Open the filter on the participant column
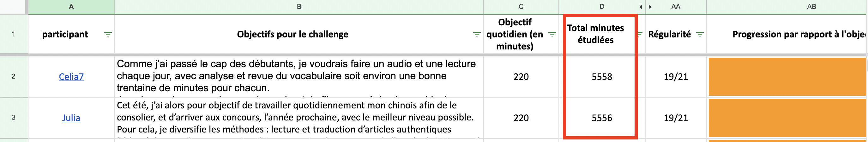This screenshot has width=868, height=142. click(x=108, y=34)
